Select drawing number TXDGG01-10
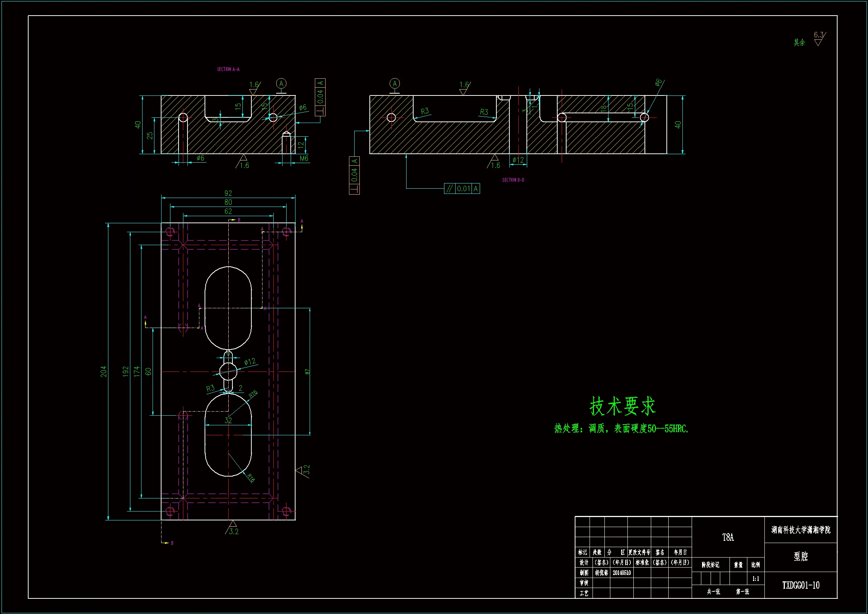The image size is (868, 614). pyautogui.click(x=800, y=585)
